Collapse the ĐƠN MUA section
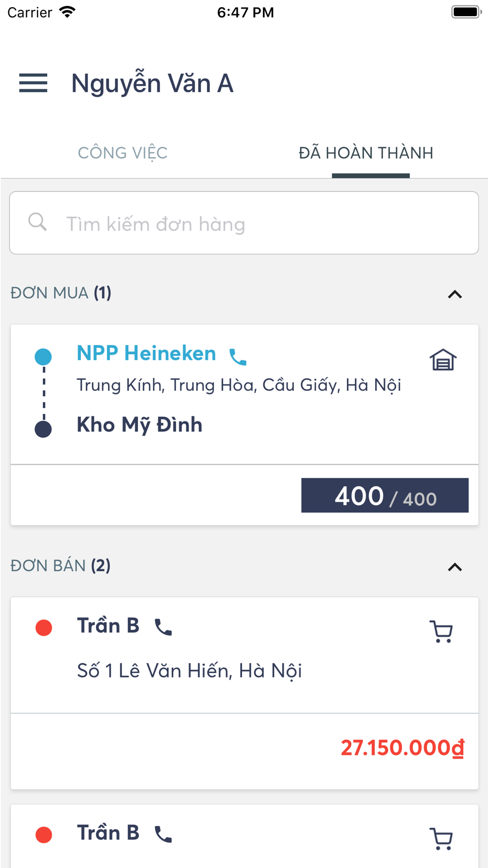 pyautogui.click(x=455, y=294)
